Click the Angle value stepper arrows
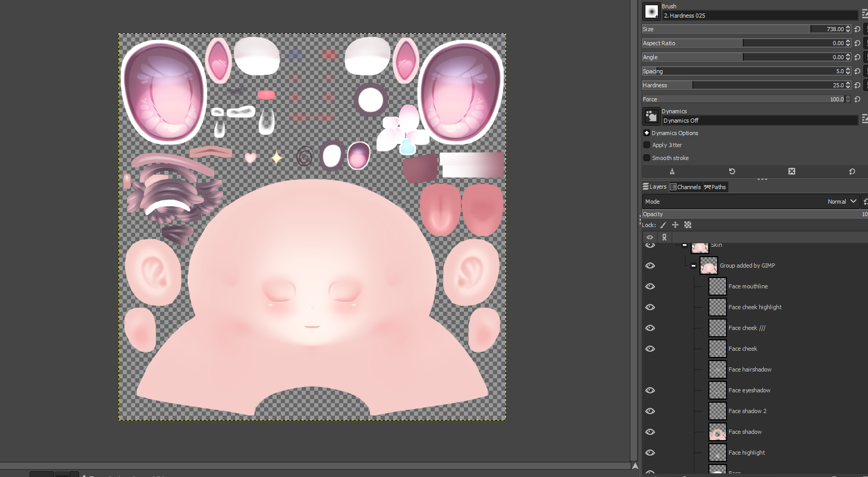 point(848,57)
